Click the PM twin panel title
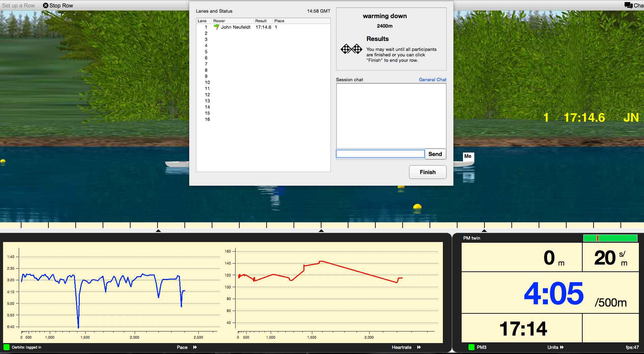The height and width of the screenshot is (354, 644). 471,238
